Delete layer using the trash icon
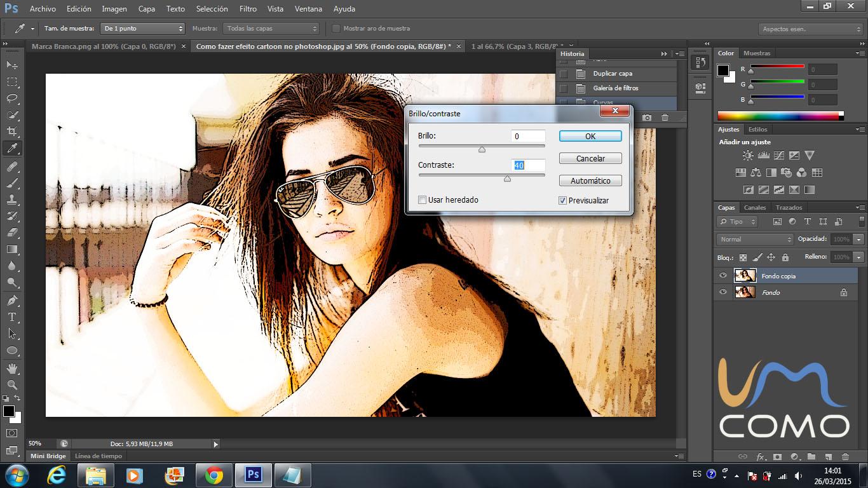This screenshot has height=488, width=868. (845, 456)
